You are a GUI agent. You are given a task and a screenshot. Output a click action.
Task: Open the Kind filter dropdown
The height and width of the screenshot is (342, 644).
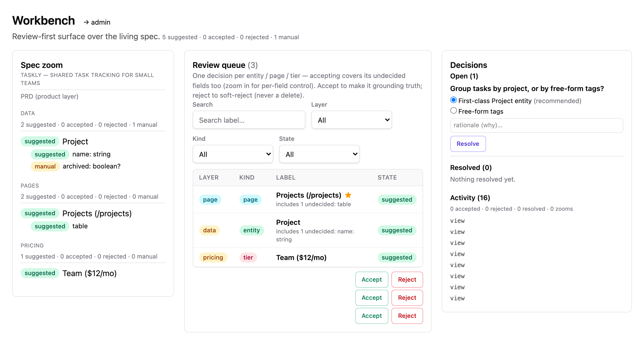[233, 154]
